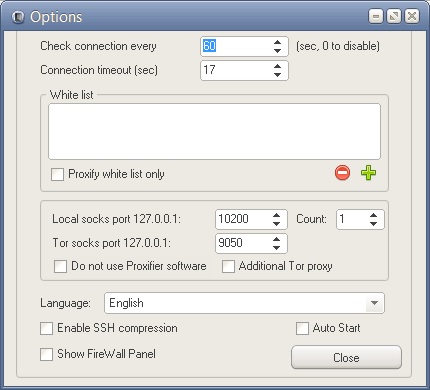Click the Close button

346,358
